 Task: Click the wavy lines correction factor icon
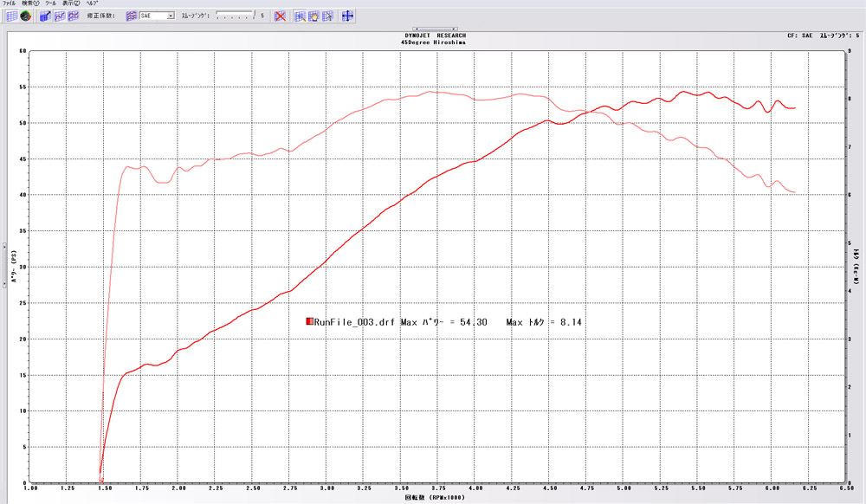pos(132,16)
